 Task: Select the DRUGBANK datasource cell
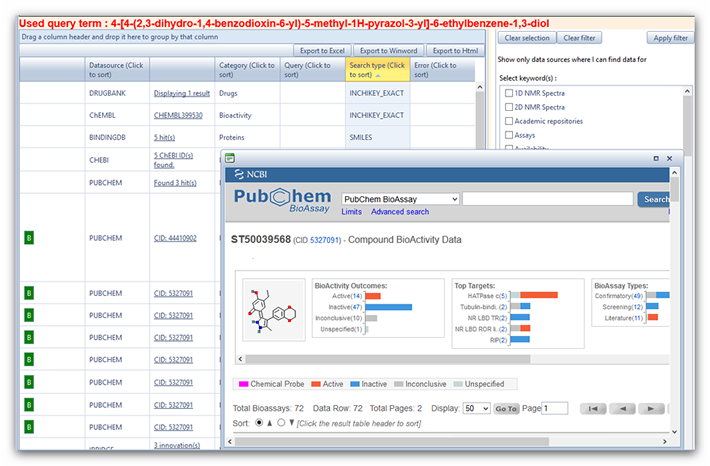point(117,93)
